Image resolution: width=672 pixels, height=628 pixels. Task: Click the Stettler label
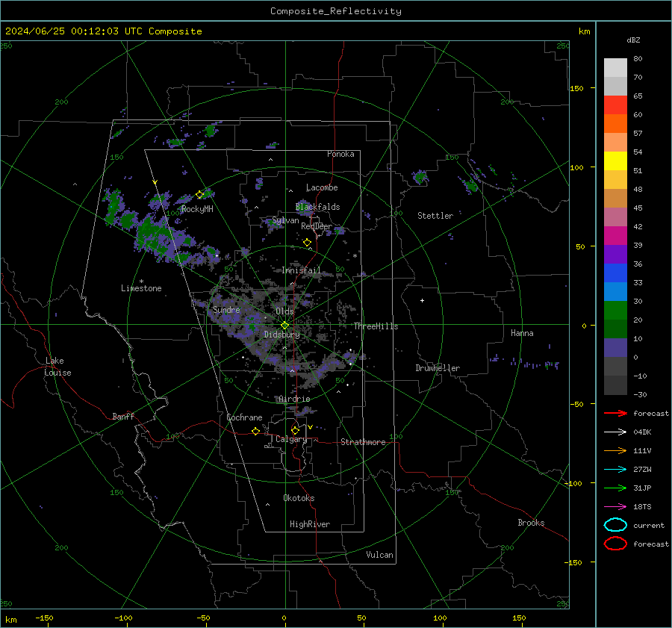click(435, 216)
